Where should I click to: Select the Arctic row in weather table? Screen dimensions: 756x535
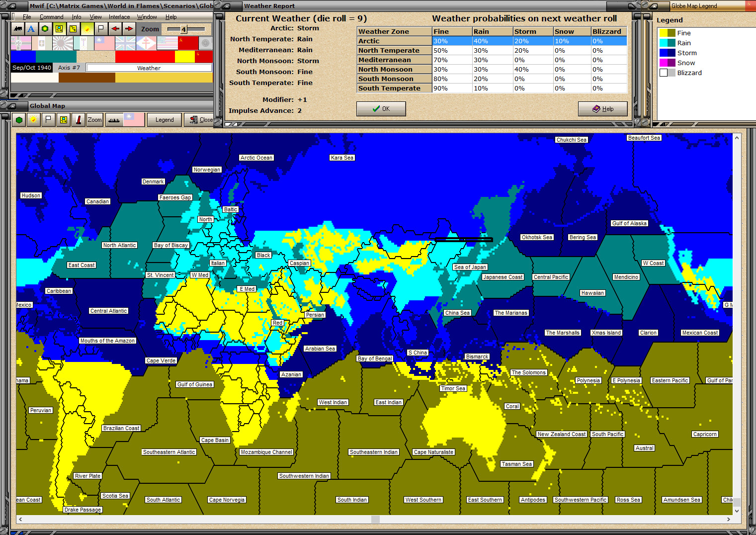(492, 41)
